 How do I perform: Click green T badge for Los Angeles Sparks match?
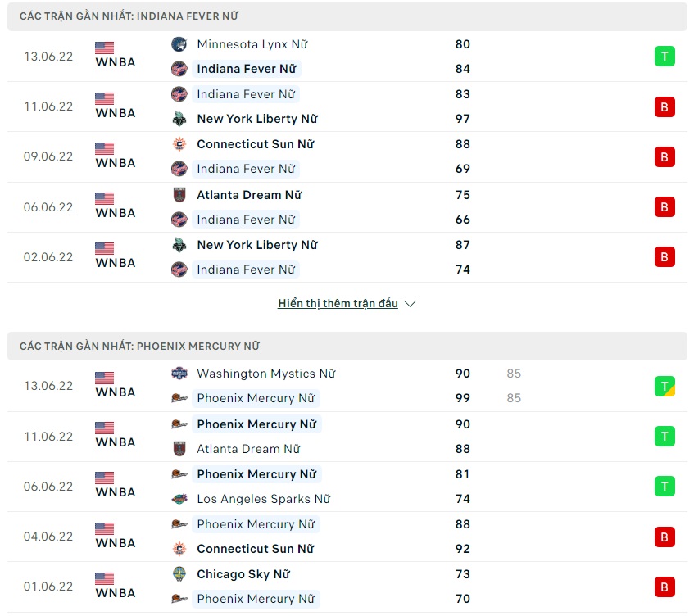(x=665, y=487)
